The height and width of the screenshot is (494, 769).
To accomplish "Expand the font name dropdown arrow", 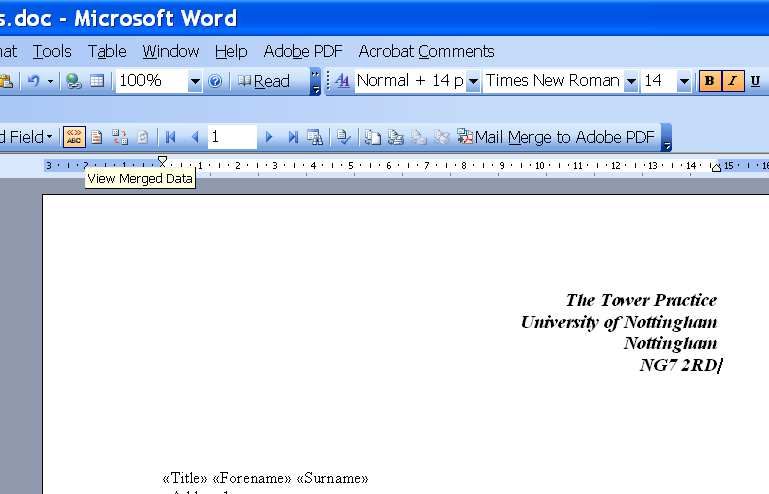I will click(x=631, y=81).
